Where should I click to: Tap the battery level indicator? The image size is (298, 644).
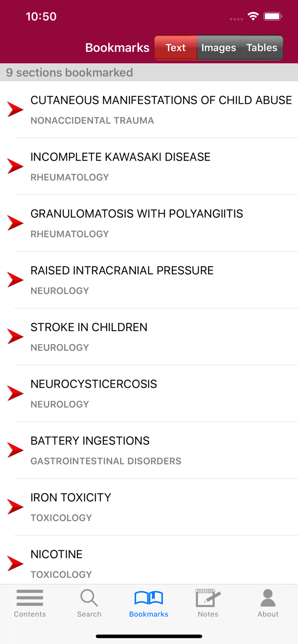[273, 15]
